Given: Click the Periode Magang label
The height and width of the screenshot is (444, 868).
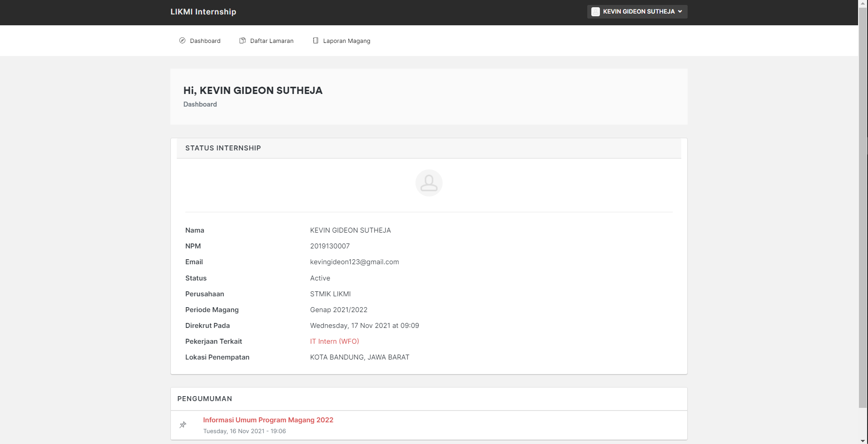Looking at the screenshot, I should click(212, 310).
